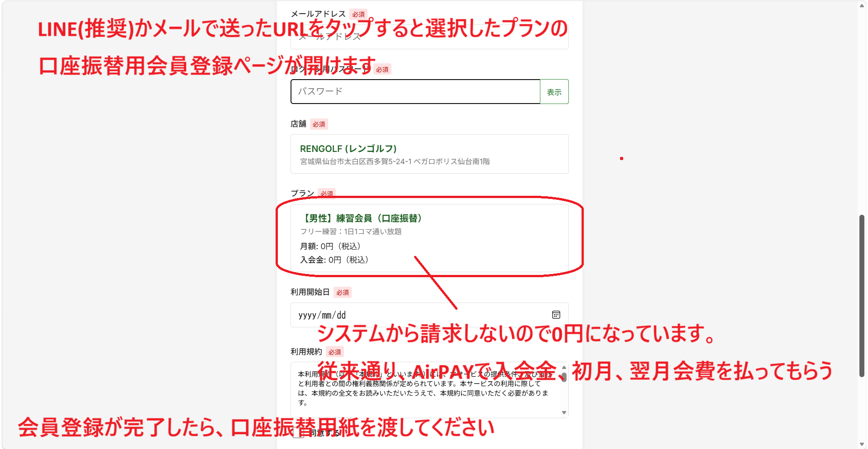The image size is (868, 449).
Task: Click the メールアドレス field label
Action: click(318, 14)
